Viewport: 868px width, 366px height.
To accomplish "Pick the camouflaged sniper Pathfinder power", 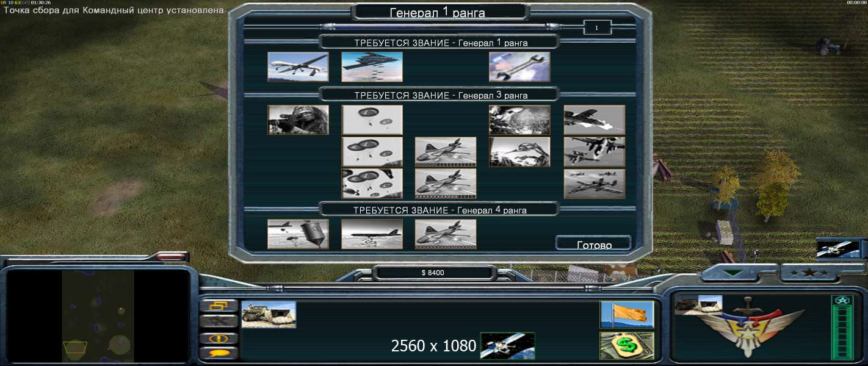I will pos(298,120).
